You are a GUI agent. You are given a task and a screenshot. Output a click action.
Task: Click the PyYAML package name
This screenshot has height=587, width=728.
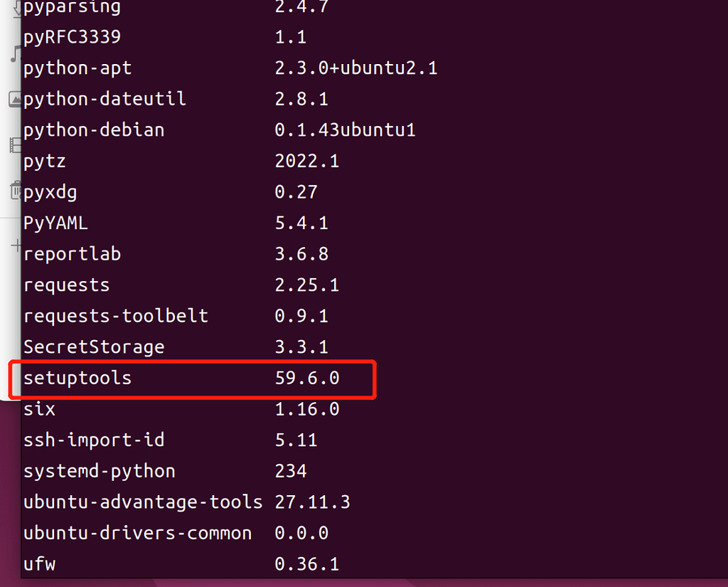coord(55,222)
